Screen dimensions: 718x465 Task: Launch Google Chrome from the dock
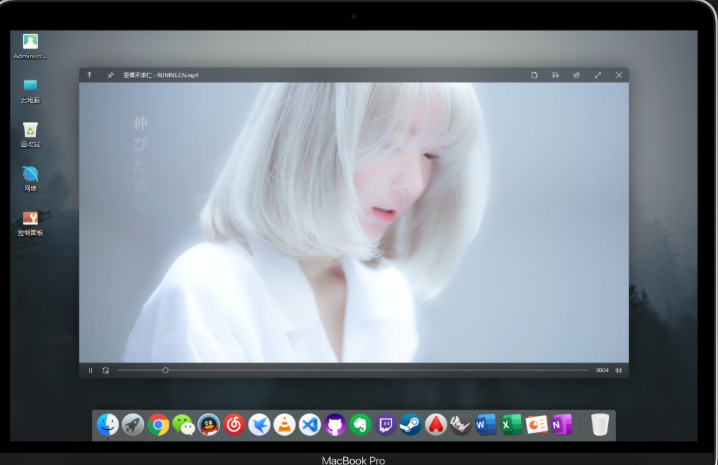(158, 425)
